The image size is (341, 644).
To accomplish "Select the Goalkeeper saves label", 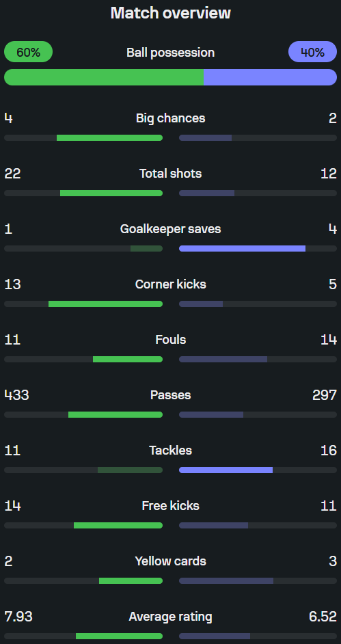I will [x=170, y=229].
